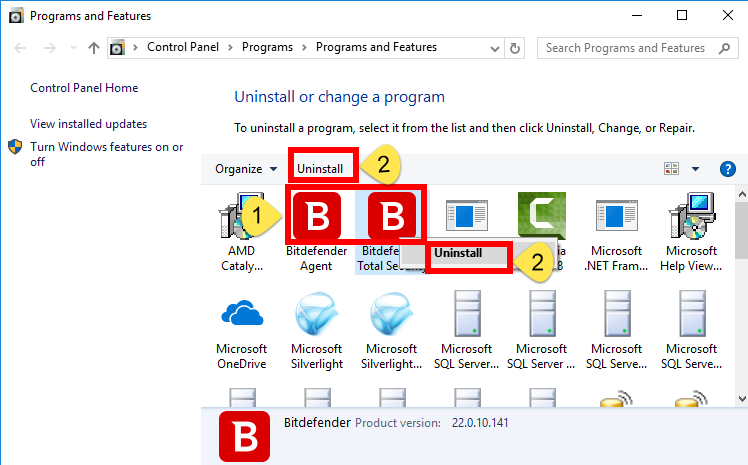Select the Microsoft SQL Server... icon right of Silverlight
The height and width of the screenshot is (465, 748).
click(x=467, y=313)
